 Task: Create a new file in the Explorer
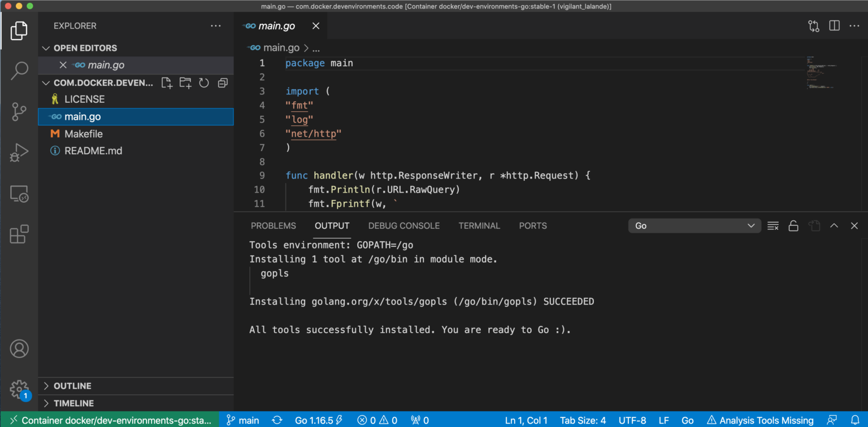coord(167,82)
